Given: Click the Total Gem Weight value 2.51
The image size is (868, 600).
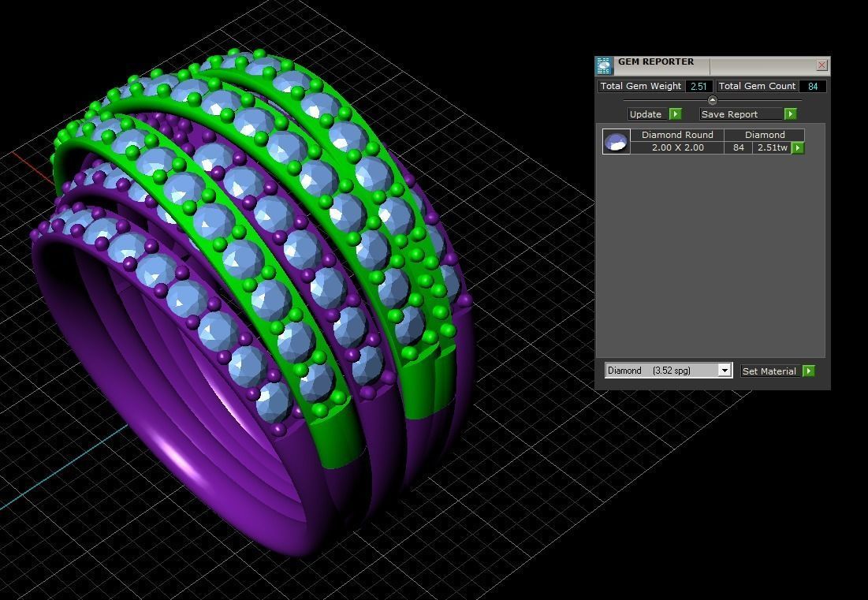Looking at the screenshot, I should pos(698,87).
